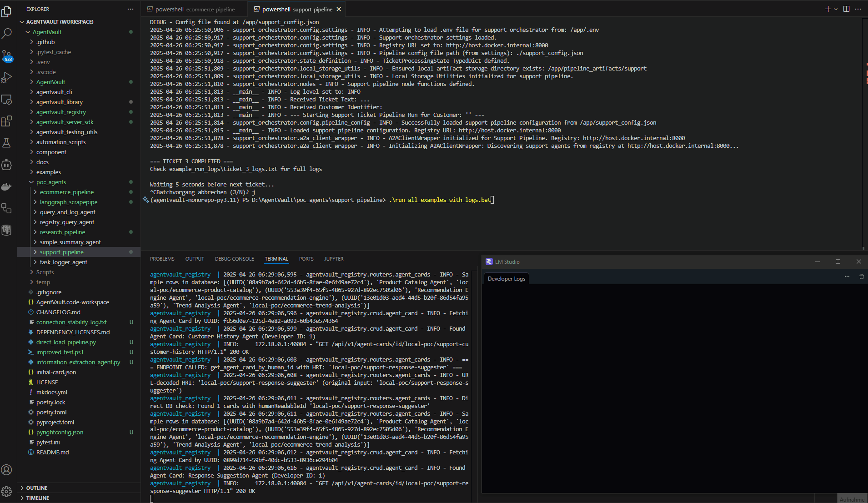Open the PROBLEMS panel tab
Screen dimensions: 868x503
pos(162,259)
